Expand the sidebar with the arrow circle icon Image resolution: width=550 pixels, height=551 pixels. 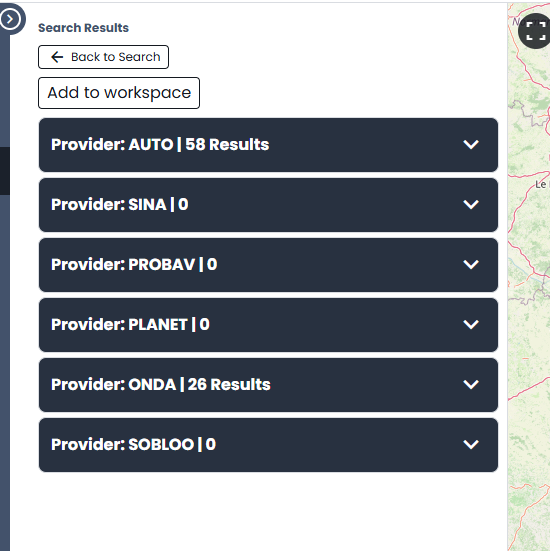(10, 19)
